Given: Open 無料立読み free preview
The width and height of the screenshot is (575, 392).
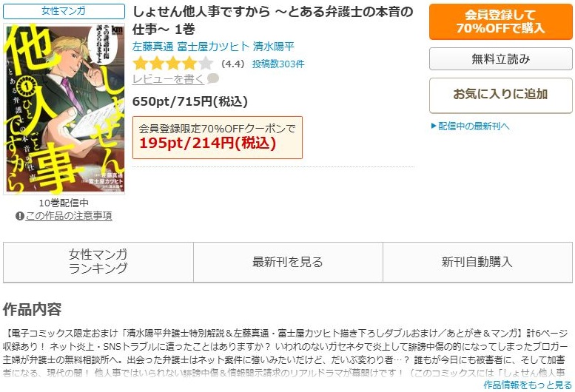Looking at the screenshot, I should tap(500, 58).
